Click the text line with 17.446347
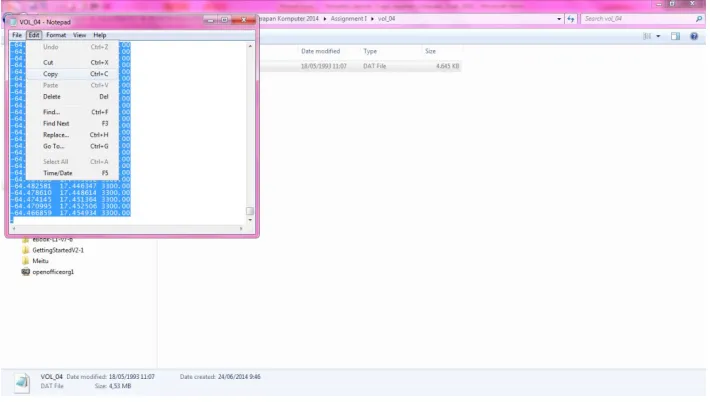710x402 pixels. (71, 186)
